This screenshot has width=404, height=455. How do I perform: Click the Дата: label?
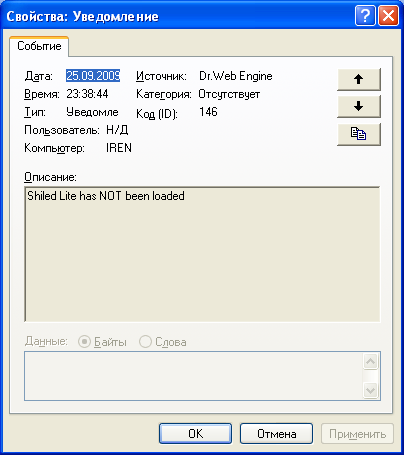tap(38, 76)
